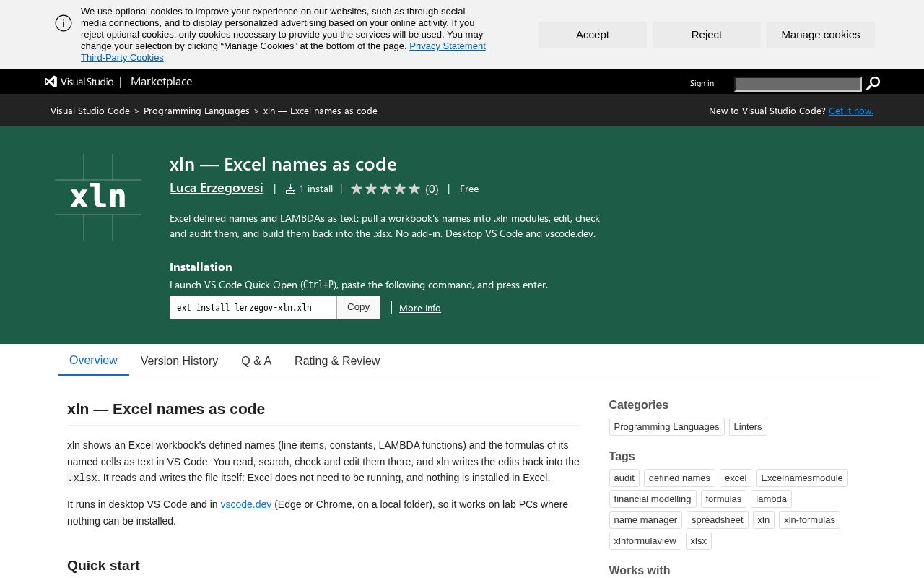
Task: Click the 'Excelnamesmodule' tag
Action: 802,478
